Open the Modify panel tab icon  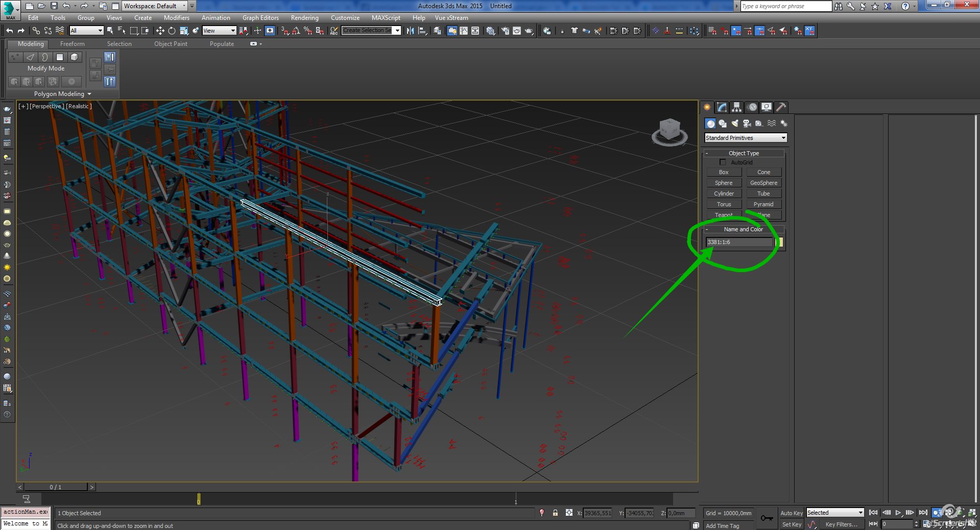click(x=722, y=107)
